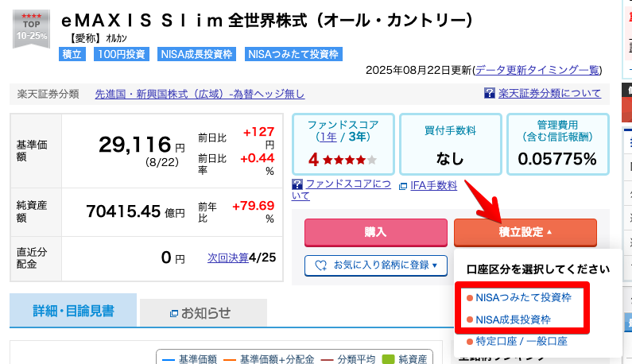Click the 買付手数料 なし box
This screenshot has width=632, height=364.
[450, 145]
